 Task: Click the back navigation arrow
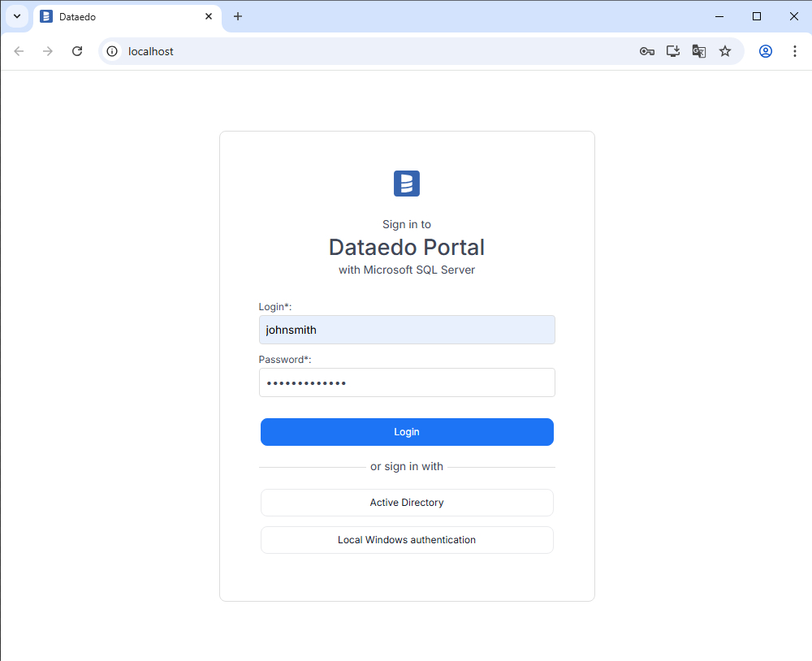18,50
